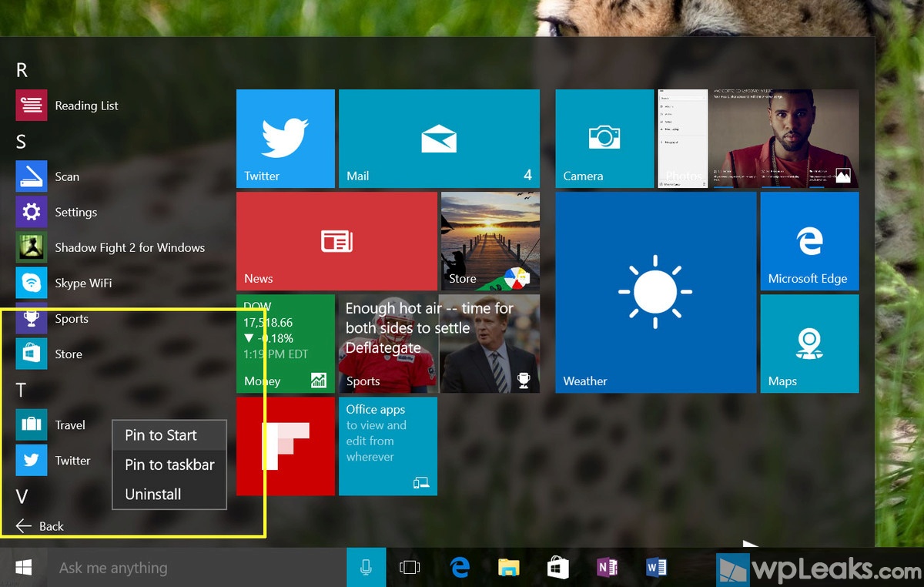Launch the Travel suitcase icon
Image resolution: width=924 pixels, height=587 pixels.
[x=32, y=424]
